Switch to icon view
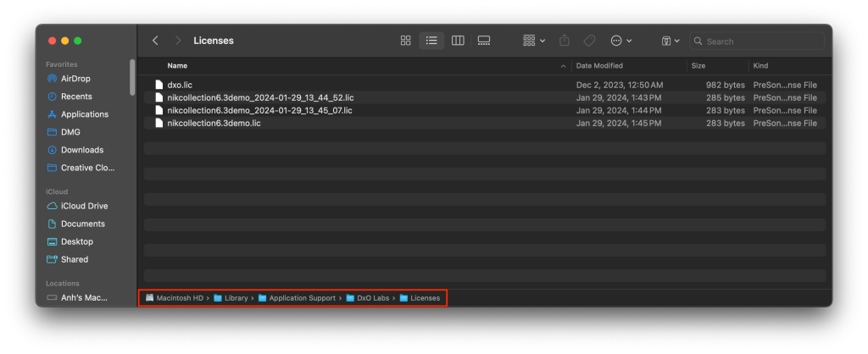868x354 pixels. [x=406, y=41]
